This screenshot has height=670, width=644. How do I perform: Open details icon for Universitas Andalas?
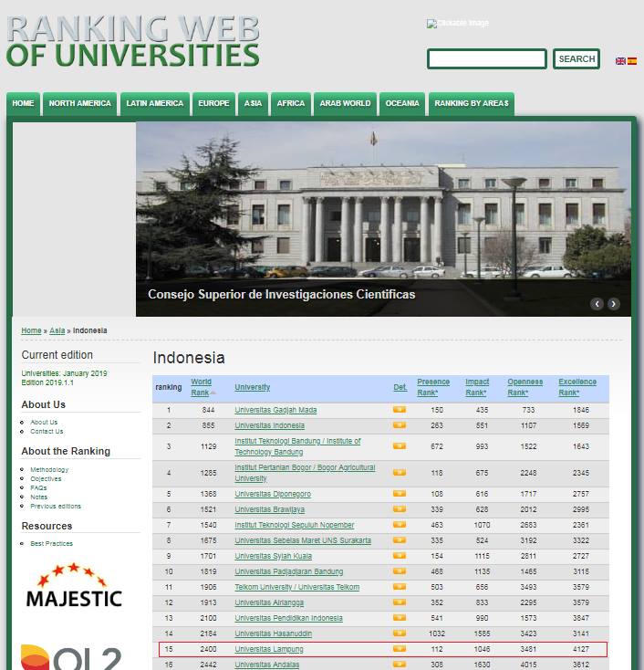point(400,664)
